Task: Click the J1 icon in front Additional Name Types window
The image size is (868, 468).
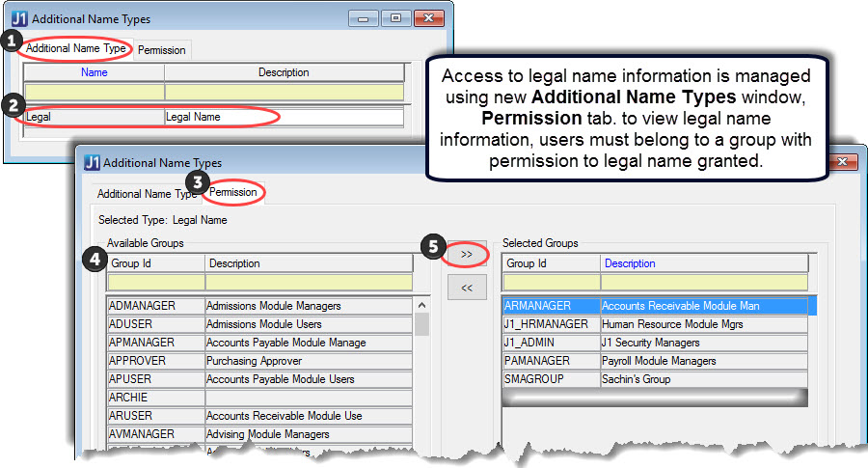Action: pyautogui.click(x=92, y=163)
